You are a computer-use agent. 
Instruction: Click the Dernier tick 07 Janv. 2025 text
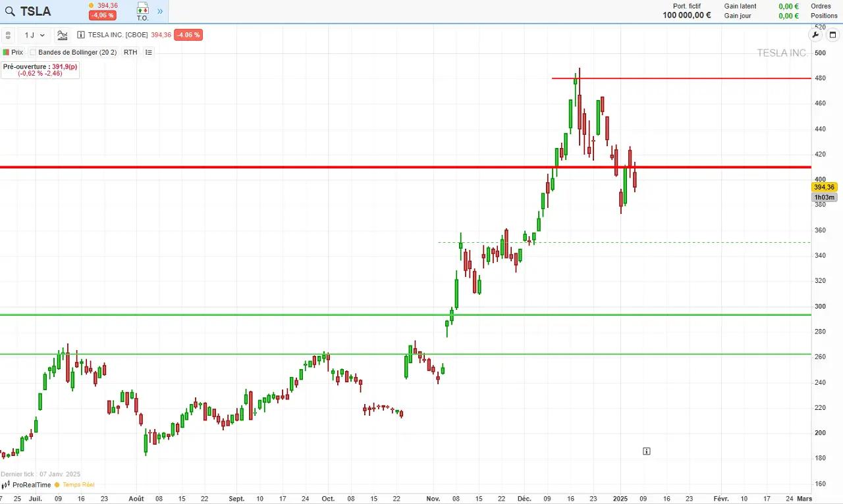(41, 474)
